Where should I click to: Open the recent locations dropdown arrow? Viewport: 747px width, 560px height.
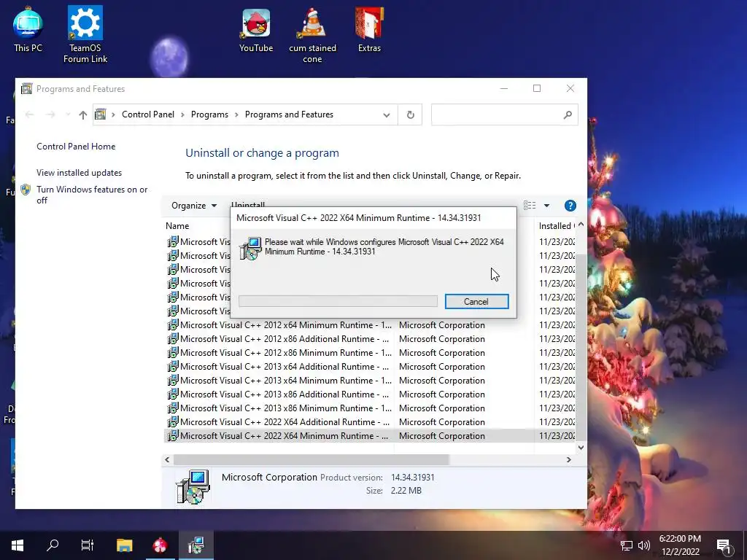(68, 114)
